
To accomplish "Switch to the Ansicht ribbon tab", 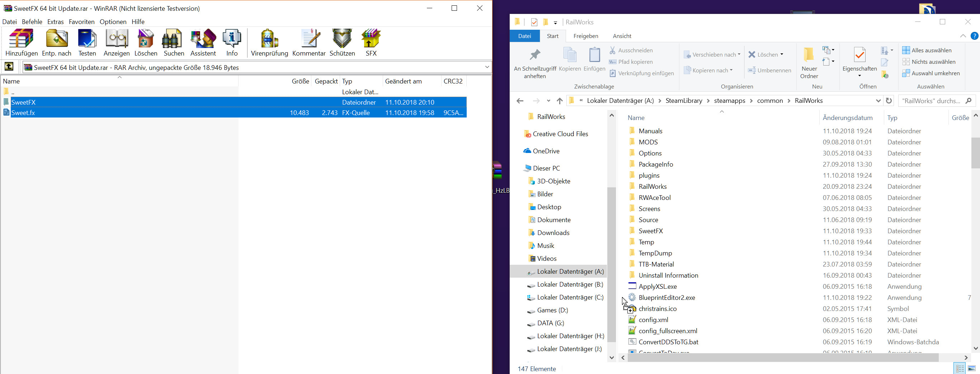I will [x=622, y=36].
